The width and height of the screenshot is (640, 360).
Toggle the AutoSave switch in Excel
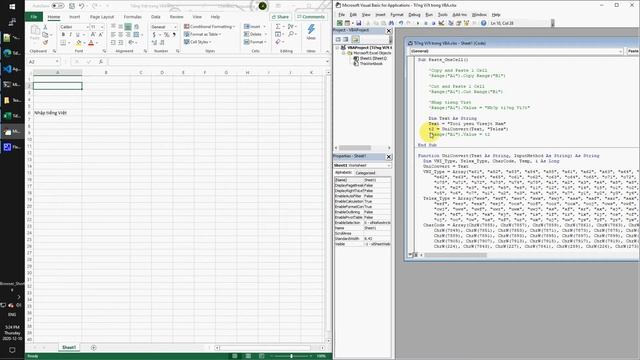point(58,6)
